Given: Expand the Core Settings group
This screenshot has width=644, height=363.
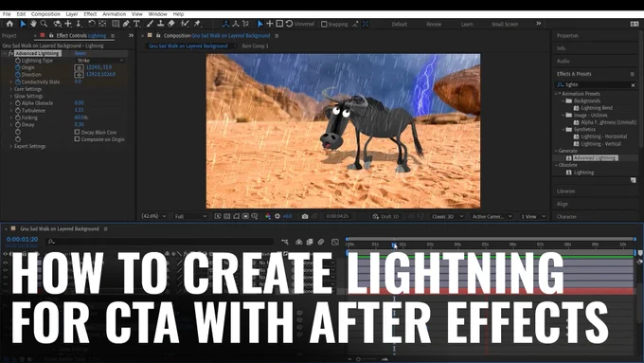Looking at the screenshot, I should 10,89.
